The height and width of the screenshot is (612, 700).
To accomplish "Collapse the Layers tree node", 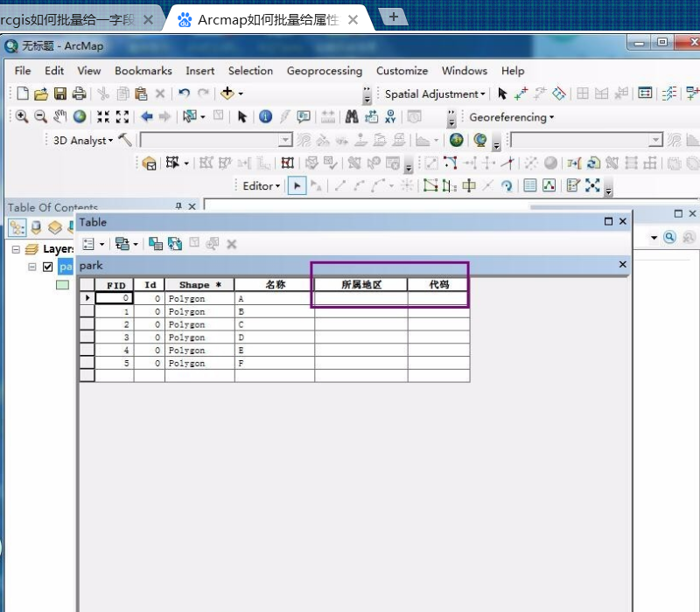I will pos(16,249).
